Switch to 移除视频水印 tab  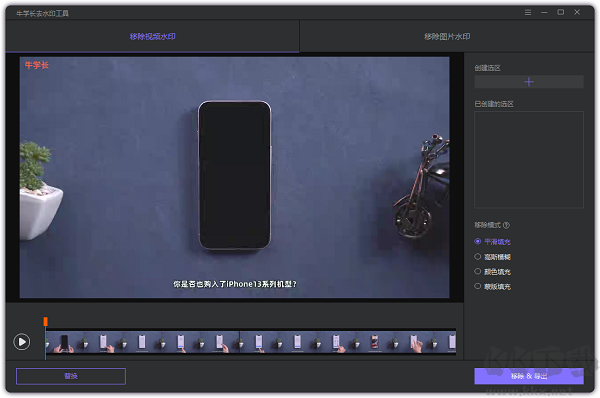[x=152, y=36]
